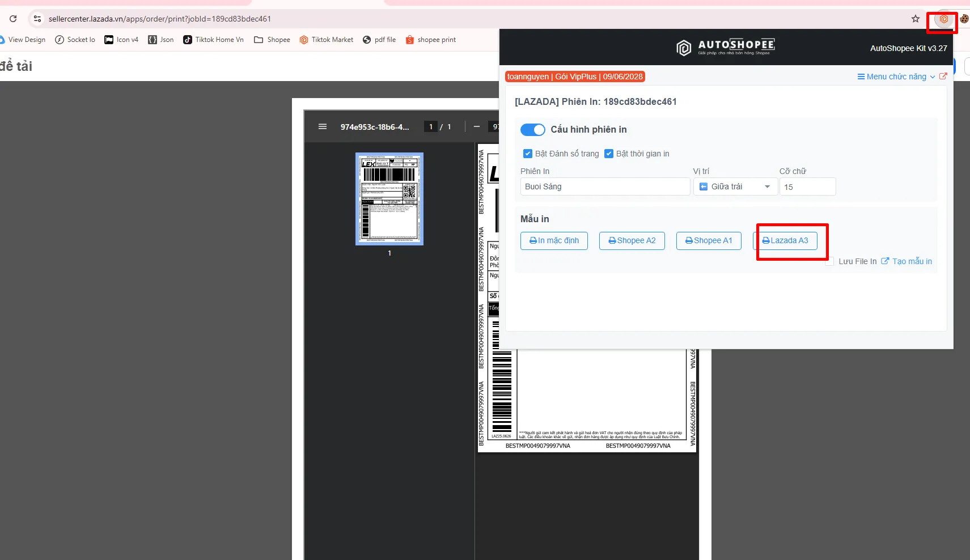The width and height of the screenshot is (970, 560).
Task: Click the In mặc định print button
Action: click(554, 240)
